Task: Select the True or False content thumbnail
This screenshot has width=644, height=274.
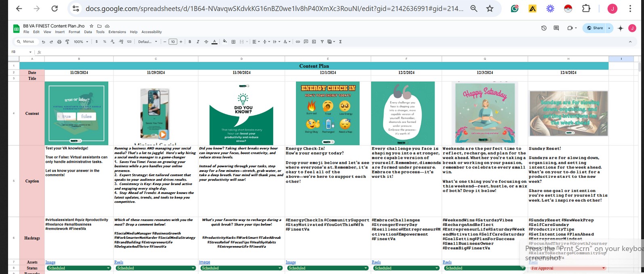Action: (76, 113)
